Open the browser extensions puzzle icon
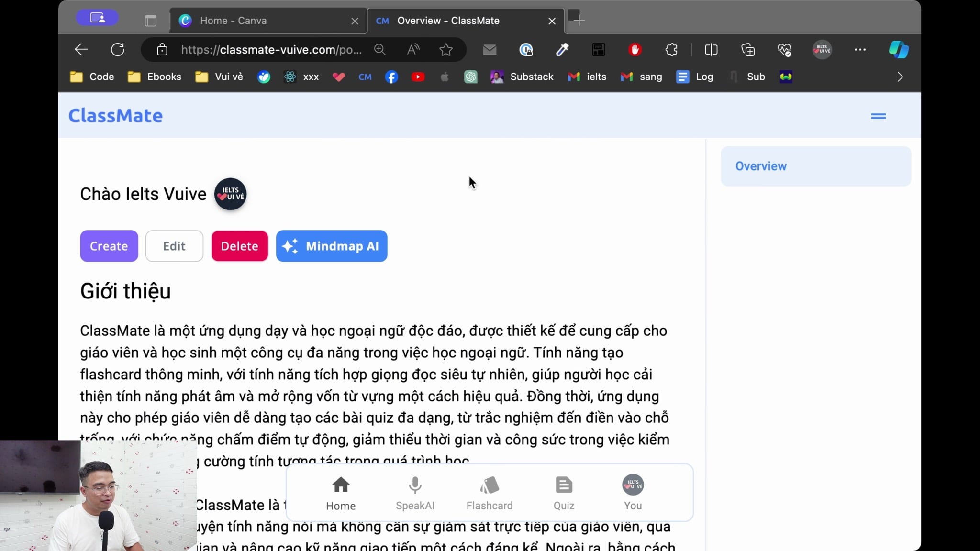 click(671, 49)
